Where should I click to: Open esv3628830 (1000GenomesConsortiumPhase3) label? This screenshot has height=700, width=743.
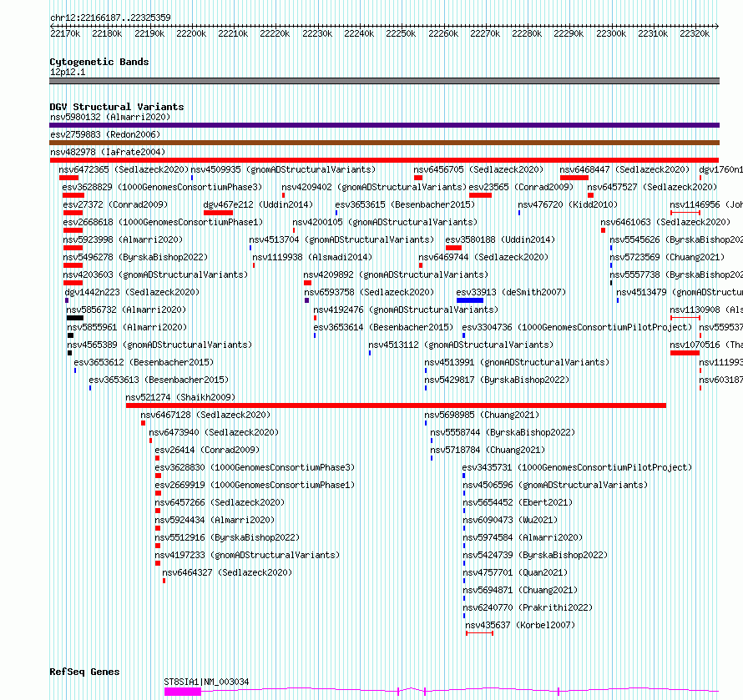(x=255, y=467)
